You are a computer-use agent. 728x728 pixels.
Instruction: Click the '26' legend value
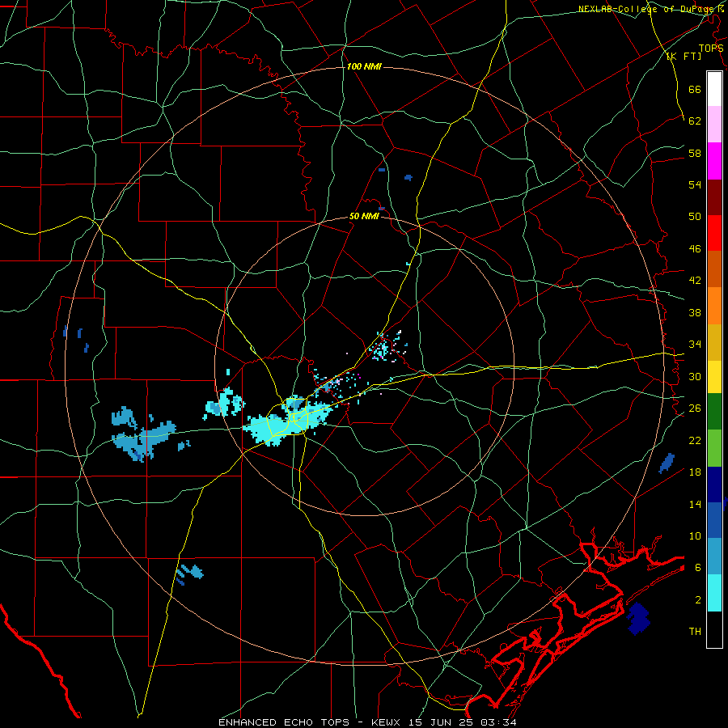point(695,408)
